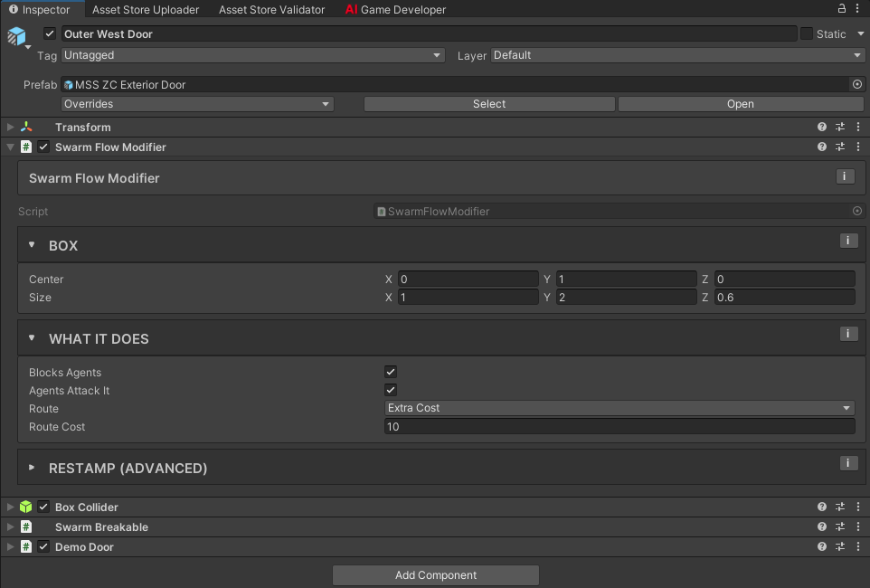Open the Layer dropdown
Viewport: 870px width, 588px height.
pos(677,55)
